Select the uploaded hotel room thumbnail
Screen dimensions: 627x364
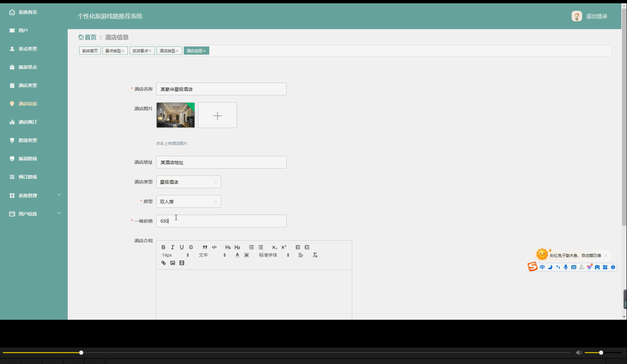176,115
